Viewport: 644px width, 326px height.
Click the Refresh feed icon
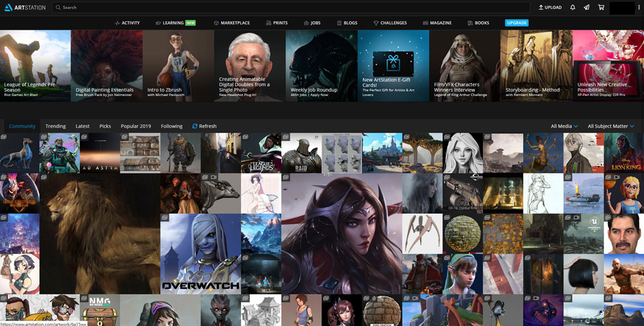coord(195,126)
